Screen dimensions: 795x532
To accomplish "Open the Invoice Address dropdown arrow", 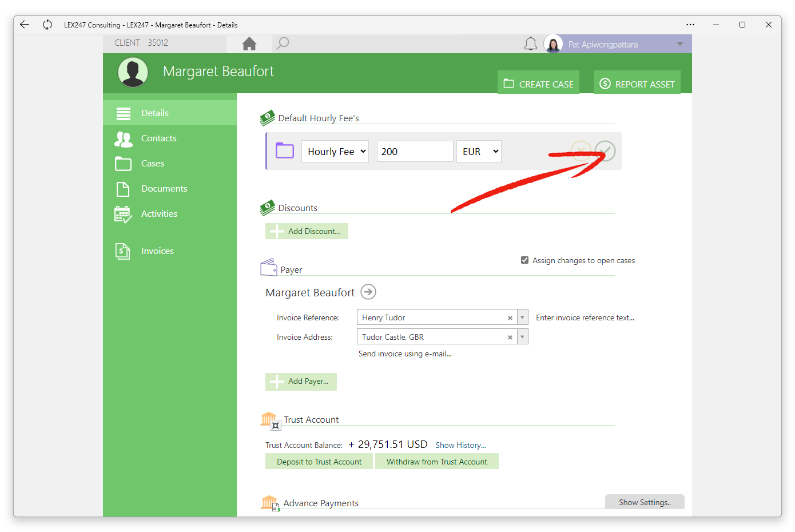I will point(522,337).
